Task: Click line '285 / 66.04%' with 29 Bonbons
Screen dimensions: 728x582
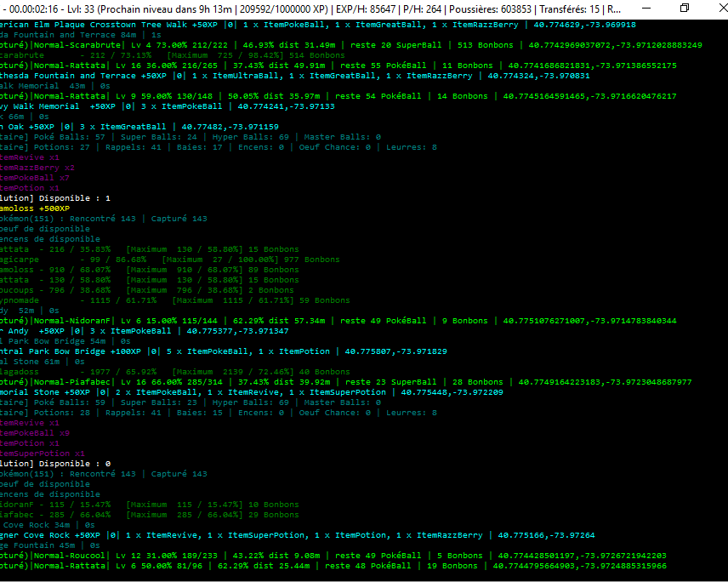Action: 150,515
